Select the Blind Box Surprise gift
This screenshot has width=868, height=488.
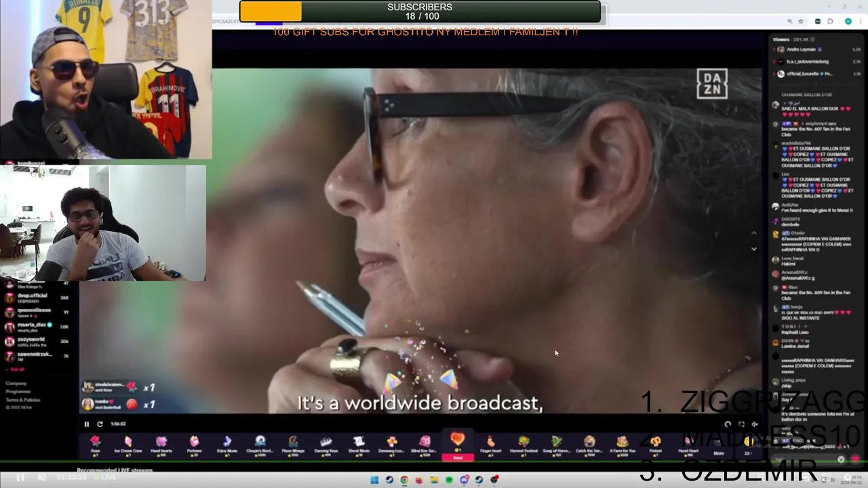425,445
